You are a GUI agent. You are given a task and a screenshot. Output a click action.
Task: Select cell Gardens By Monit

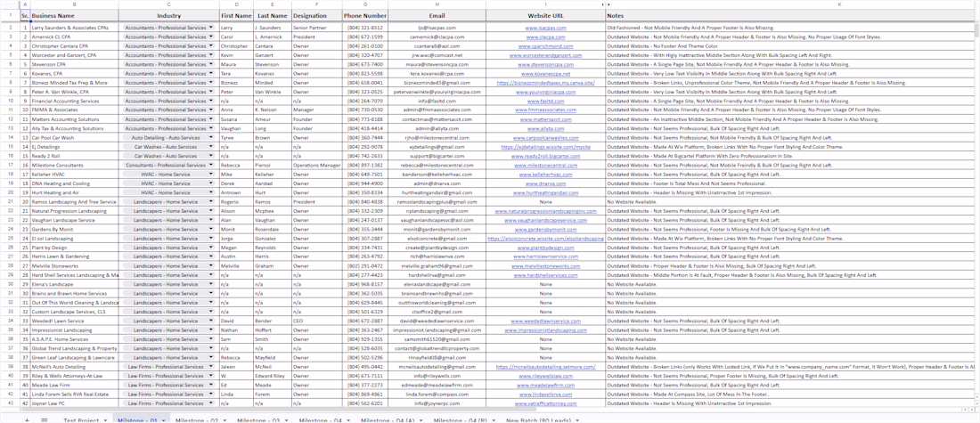(74, 229)
